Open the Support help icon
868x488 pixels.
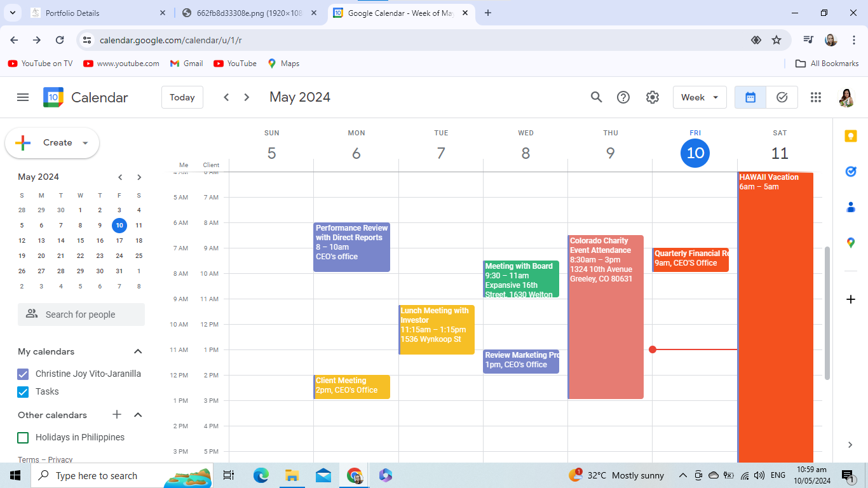(623, 97)
